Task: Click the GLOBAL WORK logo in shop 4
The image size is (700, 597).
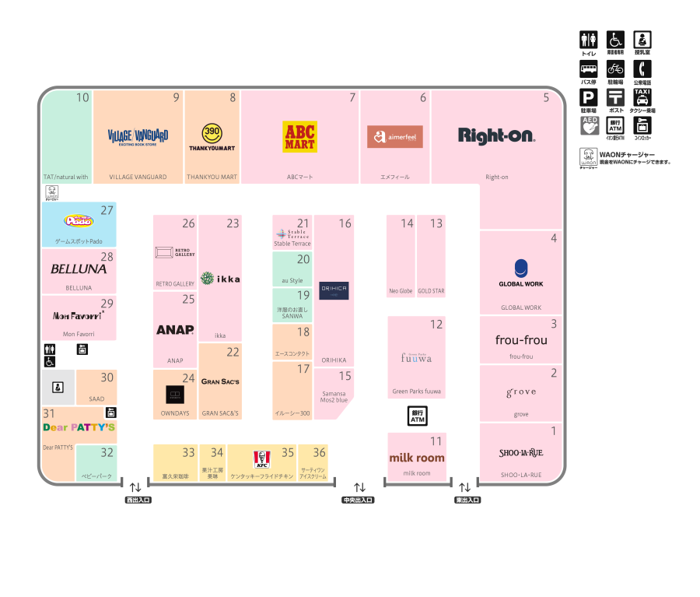Action: (x=521, y=272)
